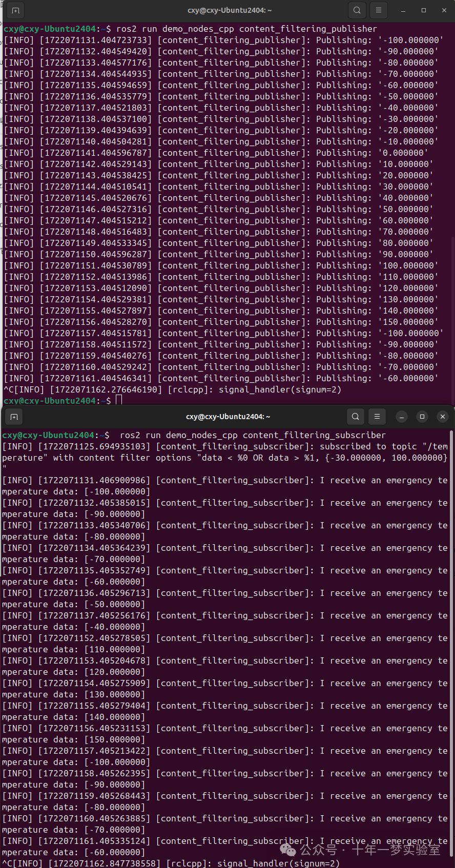The height and width of the screenshot is (868, 455).
Task: Click subscriber line with timestamp 1722071135.405352749
Action: tap(225, 576)
